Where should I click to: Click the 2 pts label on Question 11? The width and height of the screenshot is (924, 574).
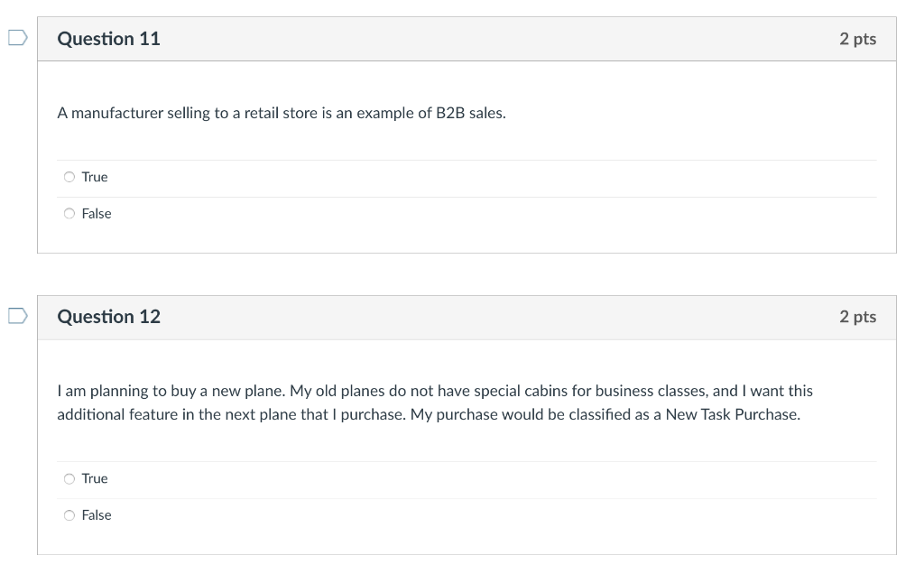pyautogui.click(x=858, y=38)
